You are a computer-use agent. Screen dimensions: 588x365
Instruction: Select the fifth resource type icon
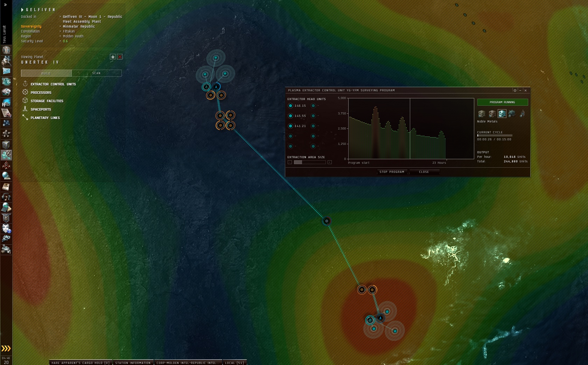[522, 114]
